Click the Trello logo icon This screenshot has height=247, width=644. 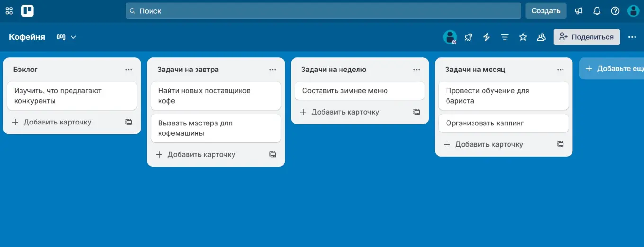pyautogui.click(x=27, y=11)
